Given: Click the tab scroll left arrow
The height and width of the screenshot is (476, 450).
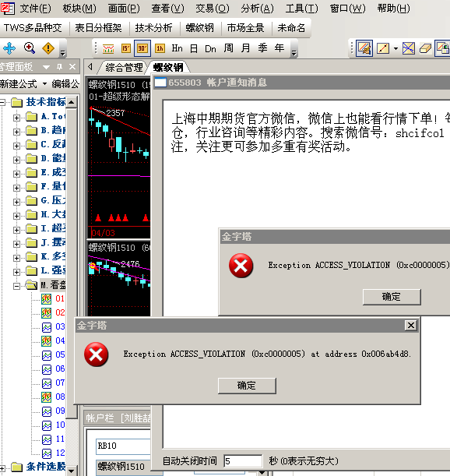Looking at the screenshot, I should coord(90,67).
